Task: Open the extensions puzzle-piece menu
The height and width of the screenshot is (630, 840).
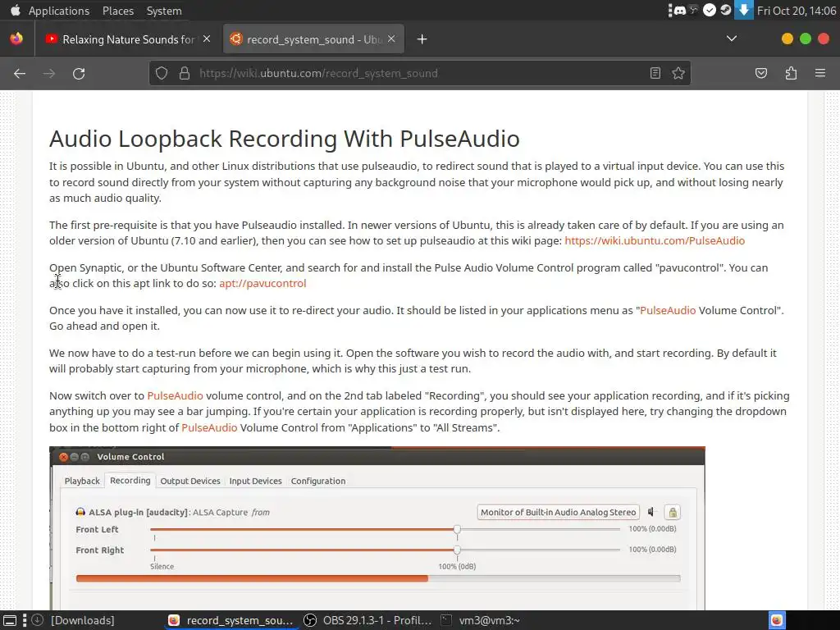Action: 791,73
